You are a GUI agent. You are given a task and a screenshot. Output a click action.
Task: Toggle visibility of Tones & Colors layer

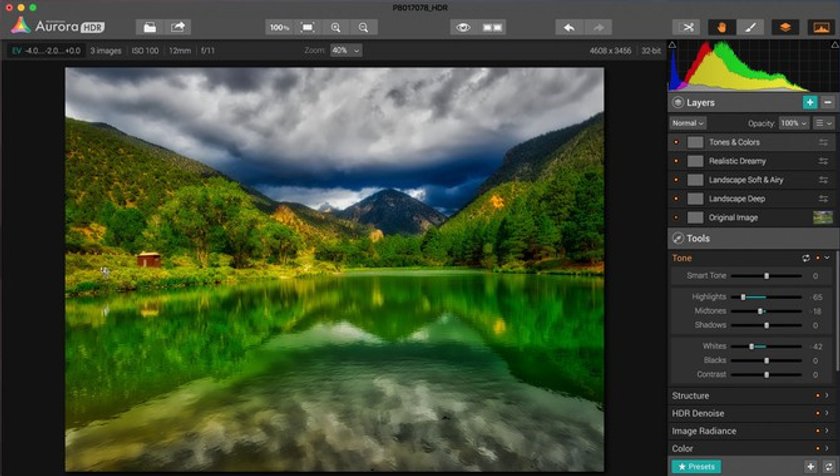(676, 142)
